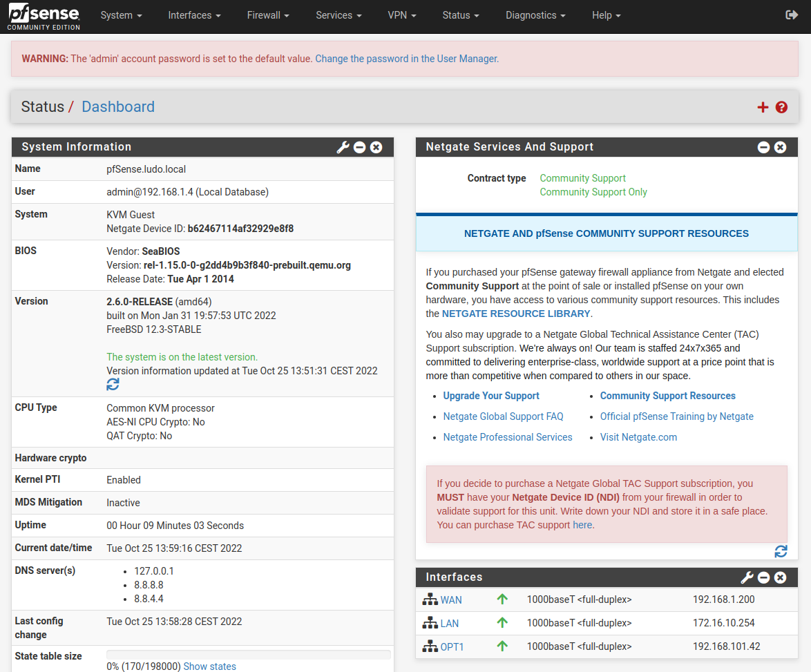Image resolution: width=811 pixels, height=672 pixels.
Task: Minimize the System Information widget
Action: click(x=359, y=147)
